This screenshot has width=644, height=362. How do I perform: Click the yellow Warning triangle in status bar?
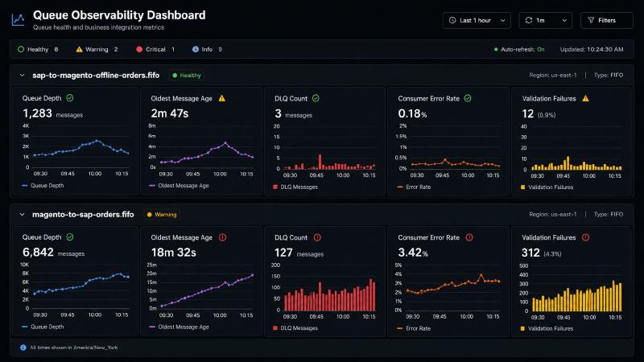[x=79, y=49]
